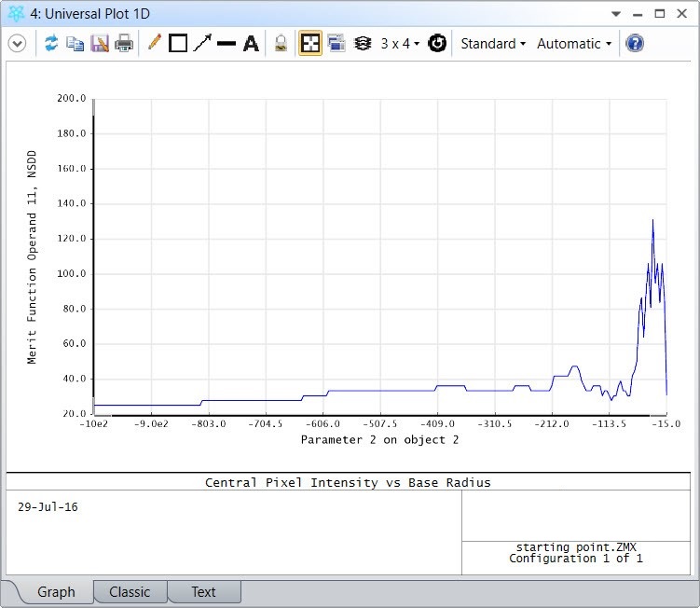Image resolution: width=700 pixels, height=608 pixels.
Task: Click the Configuration 1 of 1 text
Action: (576, 559)
